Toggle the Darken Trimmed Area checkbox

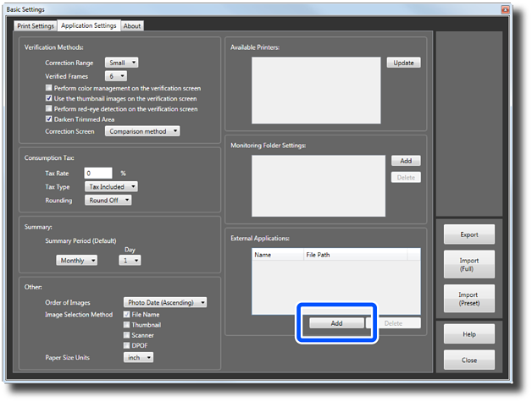(x=48, y=119)
